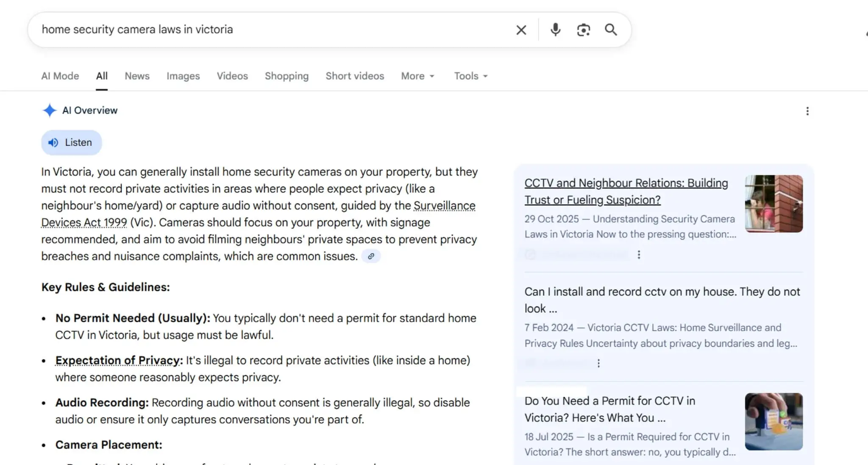Open the Expectation of Privacy link
The image size is (868, 465).
tap(118, 360)
